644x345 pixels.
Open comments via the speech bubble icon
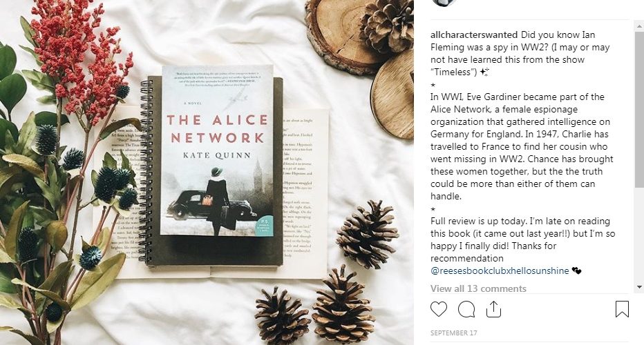[466, 309]
